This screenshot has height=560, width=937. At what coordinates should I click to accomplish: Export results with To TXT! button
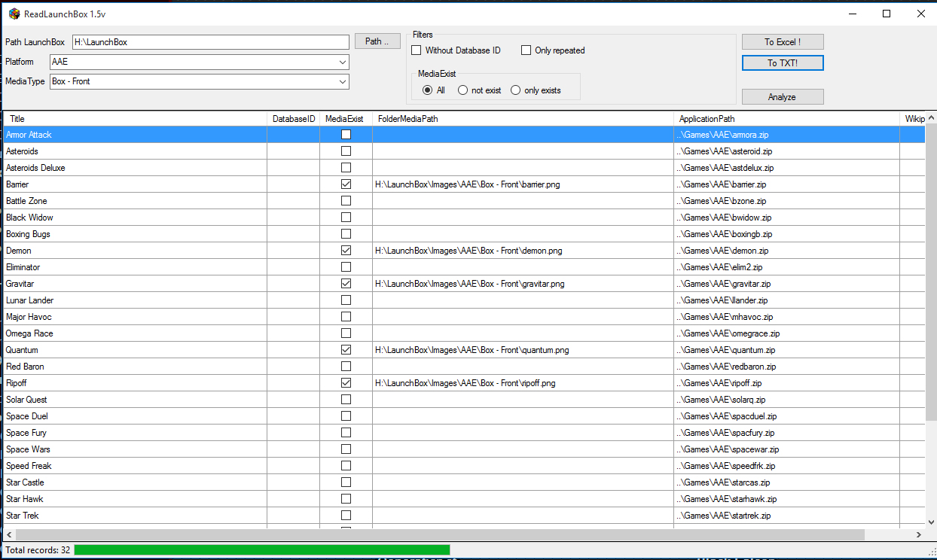pyautogui.click(x=783, y=63)
